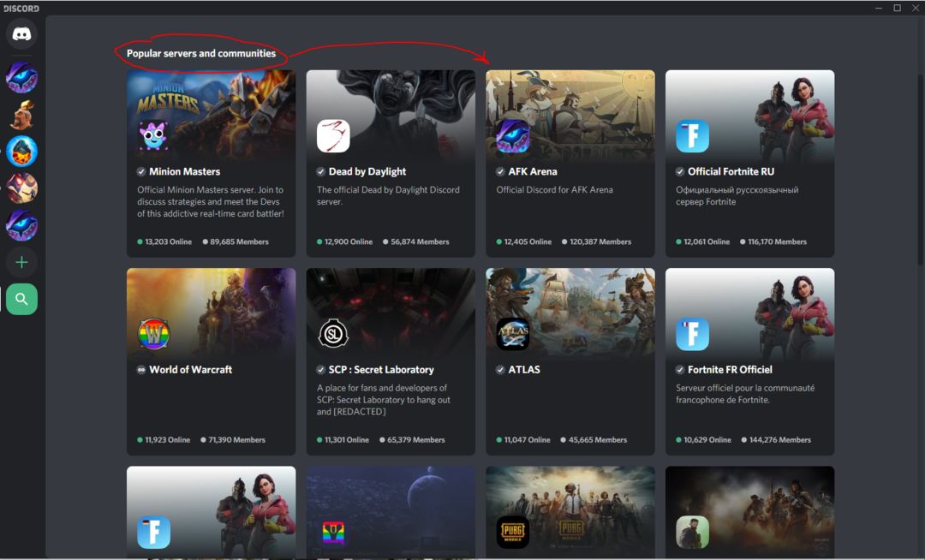Click "11,301 Online" on SCP card

[347, 440]
